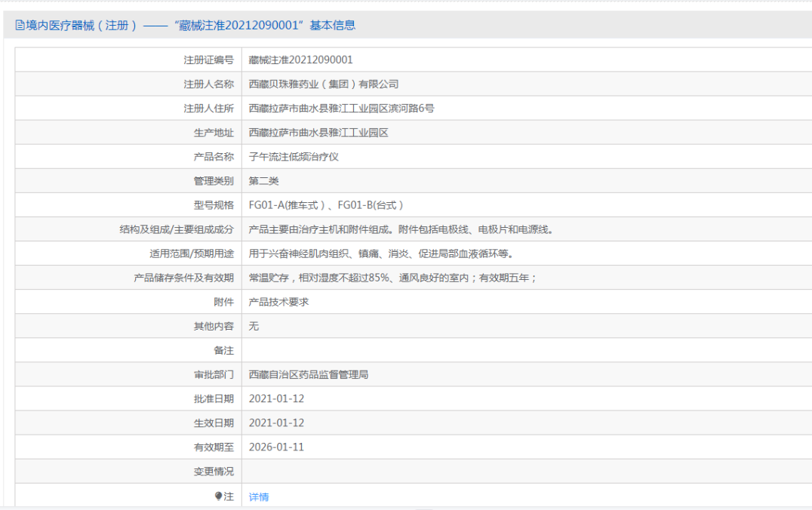Click the 有效期至 label
The image size is (812, 510).
214,447
